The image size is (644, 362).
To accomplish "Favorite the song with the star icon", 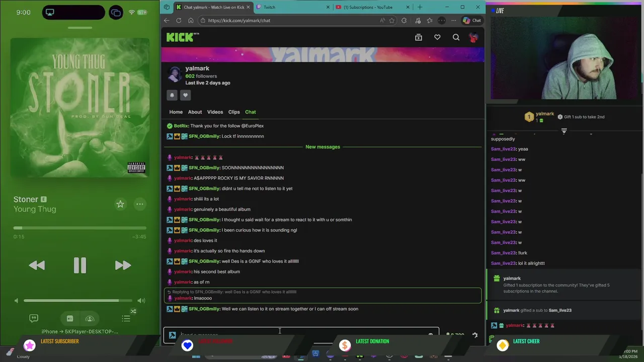I will [120, 204].
